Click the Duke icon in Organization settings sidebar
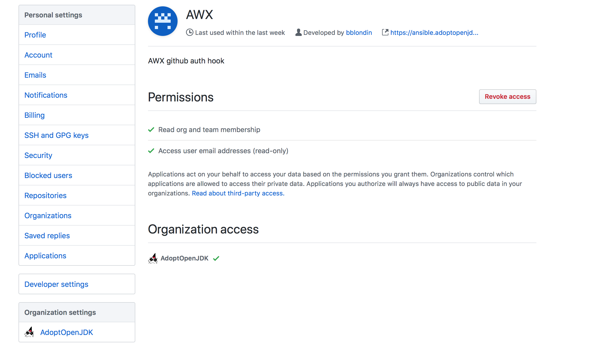The height and width of the screenshot is (364, 594). 30,332
